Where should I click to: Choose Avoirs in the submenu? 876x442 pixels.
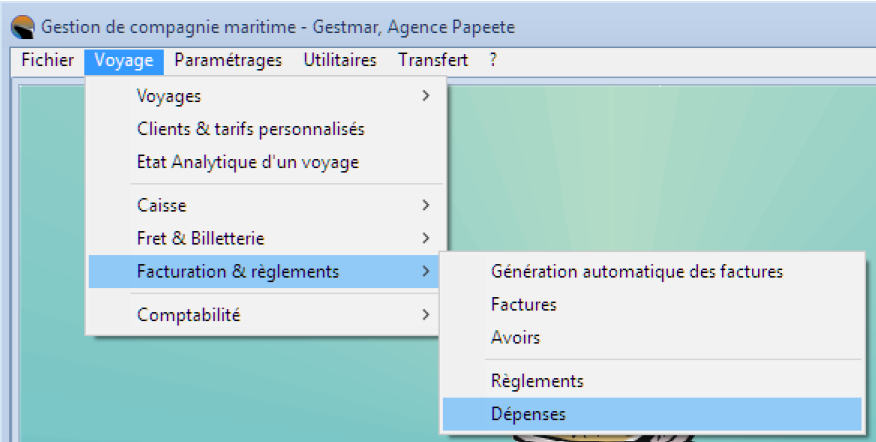point(516,337)
